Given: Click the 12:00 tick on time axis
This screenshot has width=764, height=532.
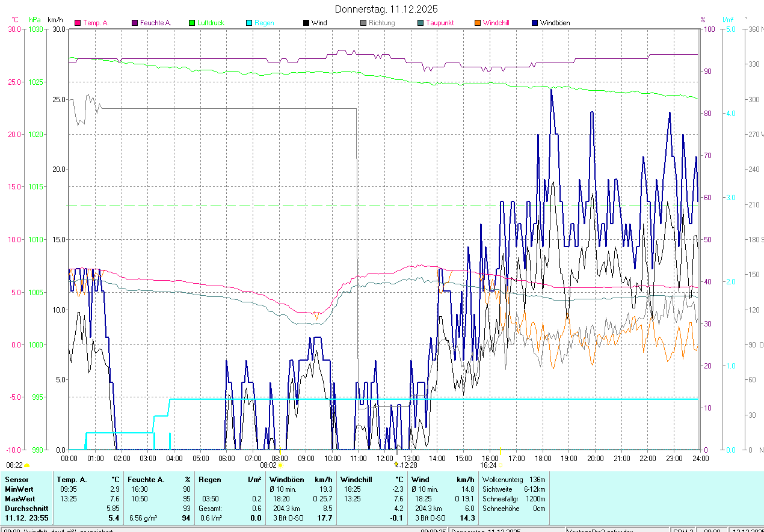Looking at the screenshot, I should [384, 459].
